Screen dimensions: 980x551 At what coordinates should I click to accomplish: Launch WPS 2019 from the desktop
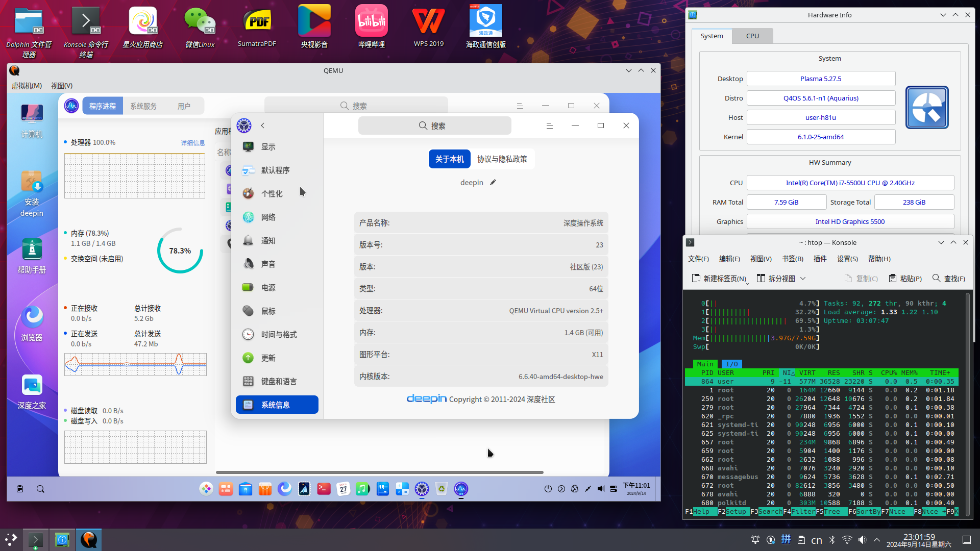(428, 21)
